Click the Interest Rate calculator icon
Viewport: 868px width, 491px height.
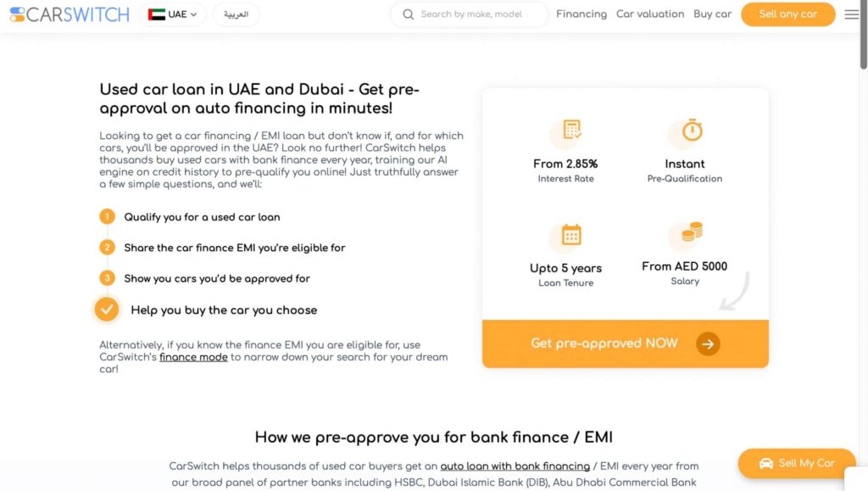(571, 130)
